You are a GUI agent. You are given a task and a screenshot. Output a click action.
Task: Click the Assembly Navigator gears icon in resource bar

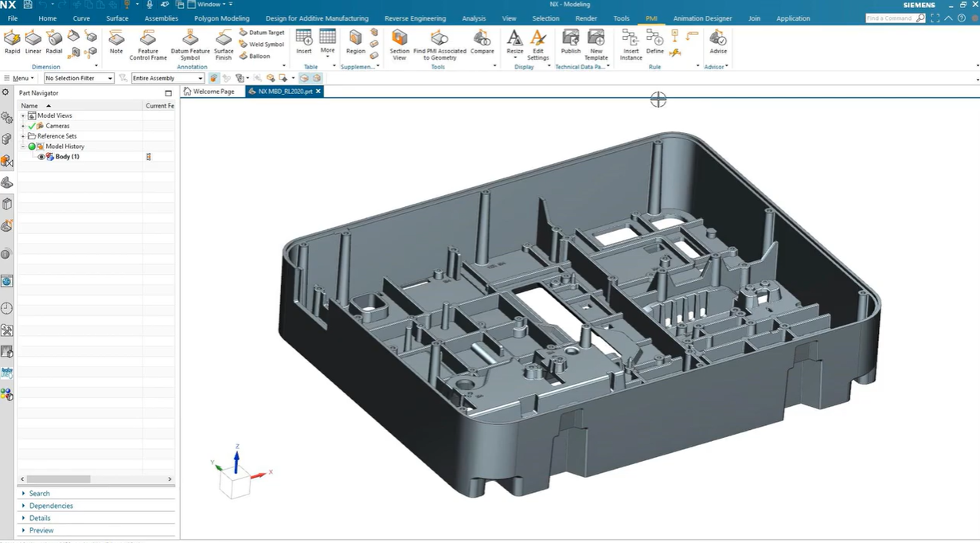coord(6,118)
